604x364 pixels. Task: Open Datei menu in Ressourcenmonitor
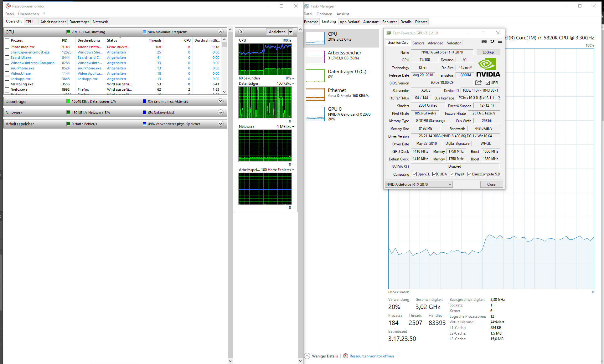tap(9, 14)
